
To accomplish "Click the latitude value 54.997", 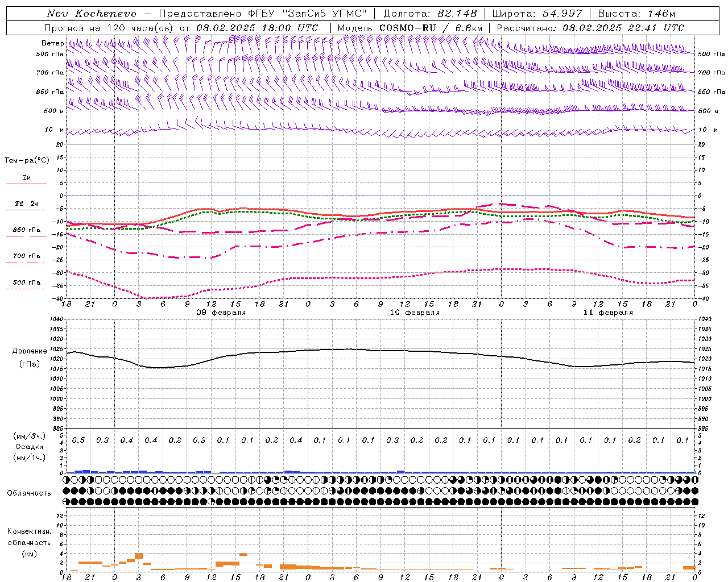I will pos(562,14).
